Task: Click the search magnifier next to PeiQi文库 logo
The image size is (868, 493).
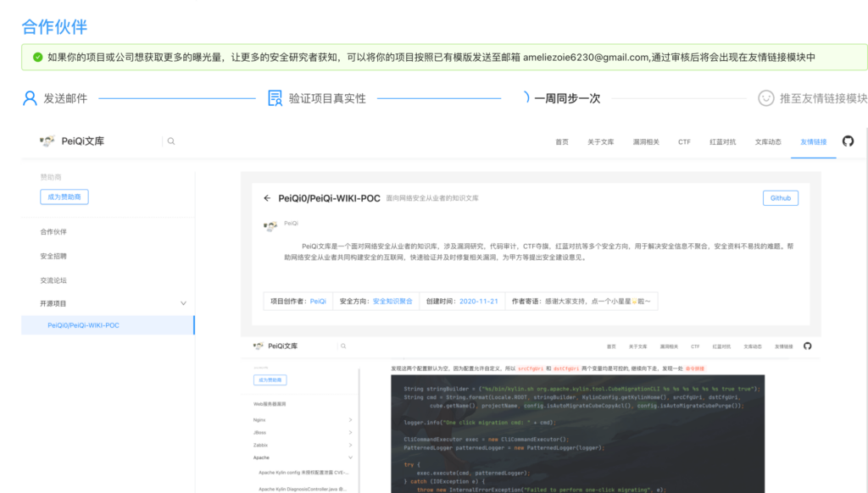Action: [171, 141]
